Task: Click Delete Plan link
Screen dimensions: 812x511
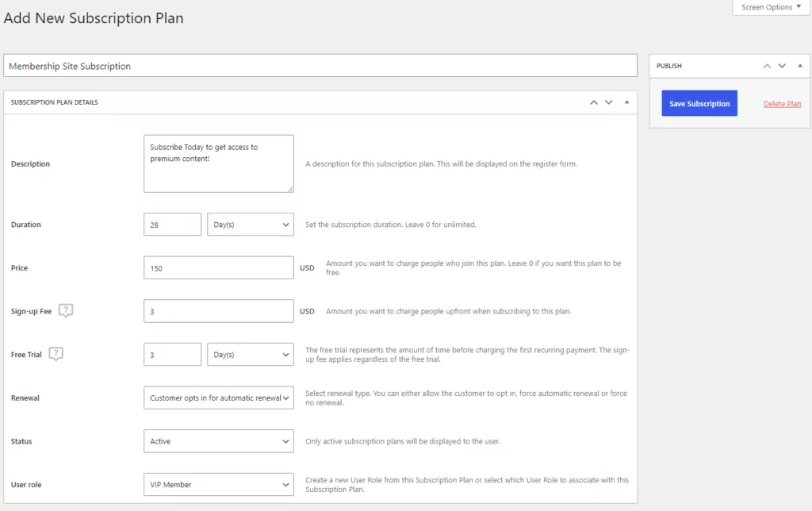Action: click(782, 104)
